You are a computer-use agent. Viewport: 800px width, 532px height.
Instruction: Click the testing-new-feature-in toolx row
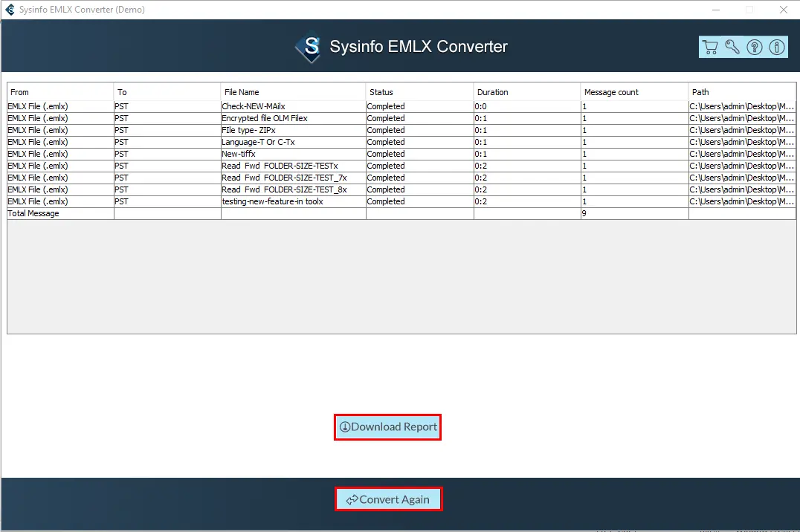pyautogui.click(x=272, y=201)
